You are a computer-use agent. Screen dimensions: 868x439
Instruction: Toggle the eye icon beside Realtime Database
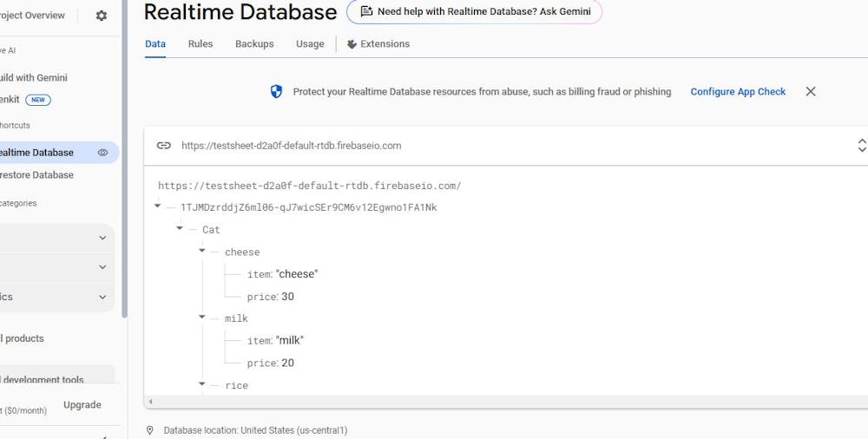click(102, 153)
